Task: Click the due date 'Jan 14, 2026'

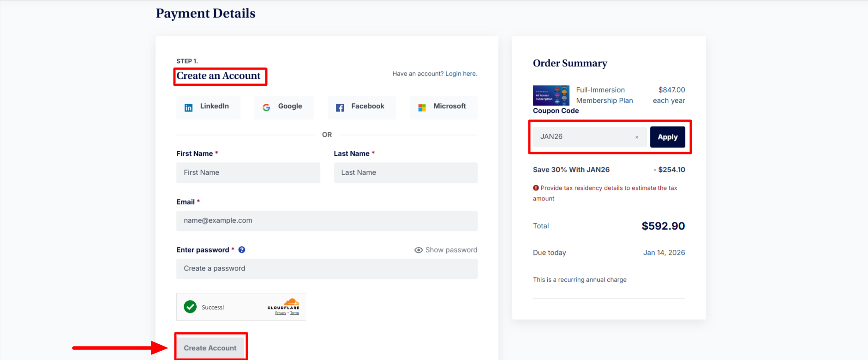Action: pos(664,253)
